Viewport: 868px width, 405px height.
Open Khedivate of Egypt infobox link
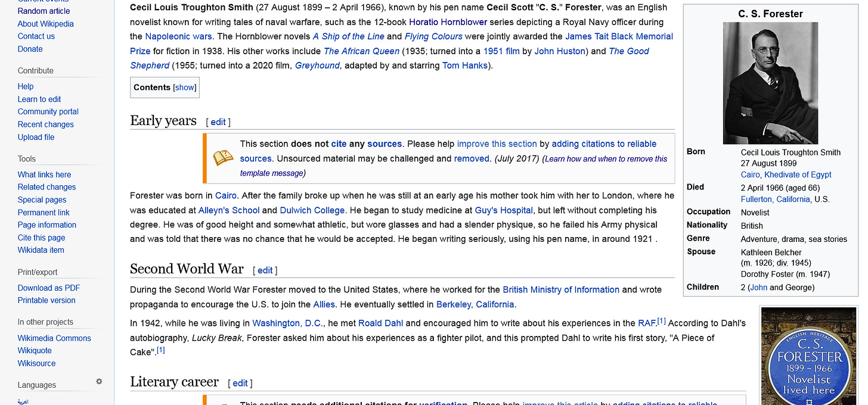tap(798, 175)
